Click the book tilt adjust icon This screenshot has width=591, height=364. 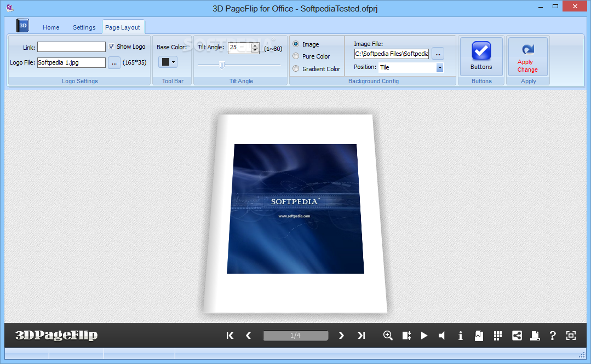point(406,336)
